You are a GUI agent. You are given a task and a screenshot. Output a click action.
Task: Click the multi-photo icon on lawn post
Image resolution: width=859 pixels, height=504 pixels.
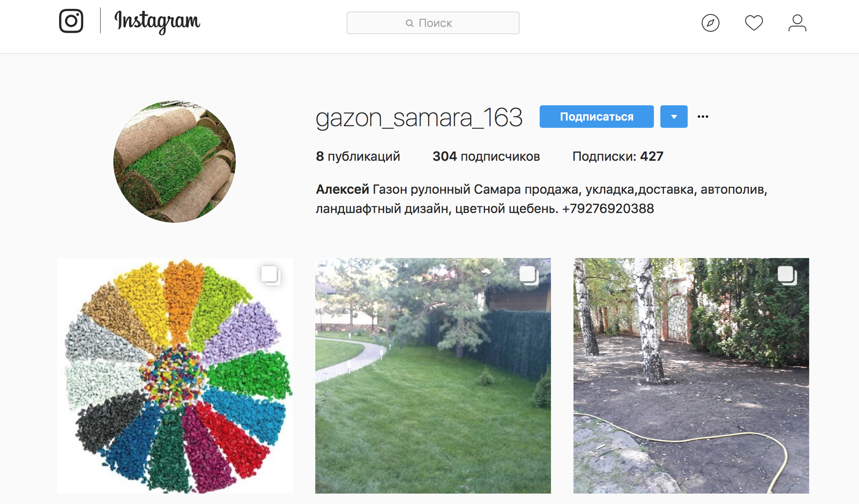tap(529, 275)
